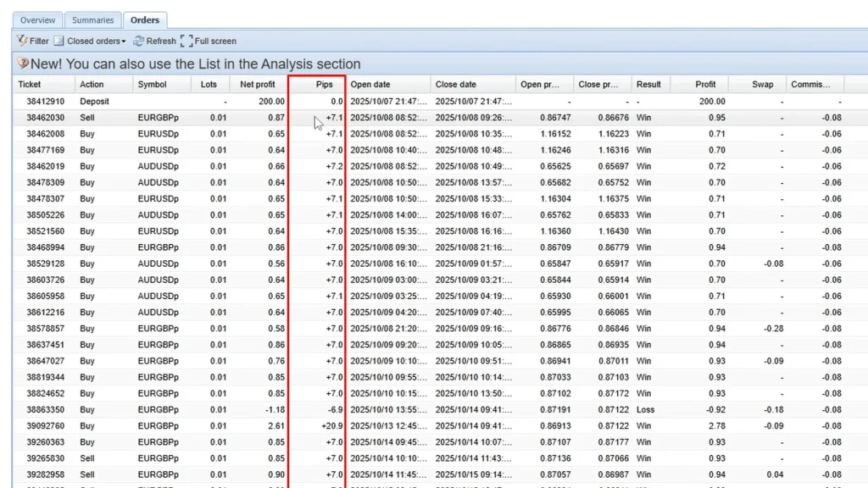Click the Result column header
The width and height of the screenshot is (868, 488).
coord(648,85)
